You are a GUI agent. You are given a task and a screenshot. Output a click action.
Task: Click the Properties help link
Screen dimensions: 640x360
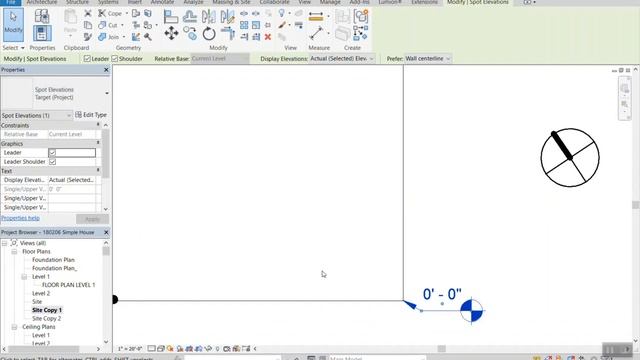(x=20, y=218)
